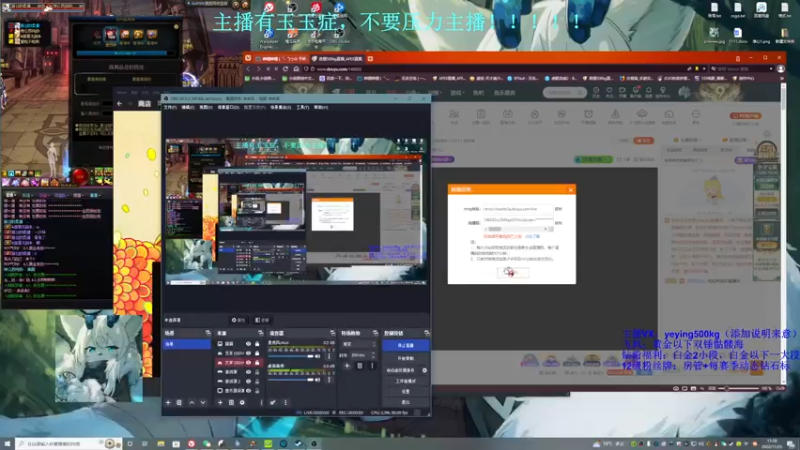Viewport: 800px width, 450px height.
Task: Click the rtmp address field in the dialog
Action: [517, 209]
